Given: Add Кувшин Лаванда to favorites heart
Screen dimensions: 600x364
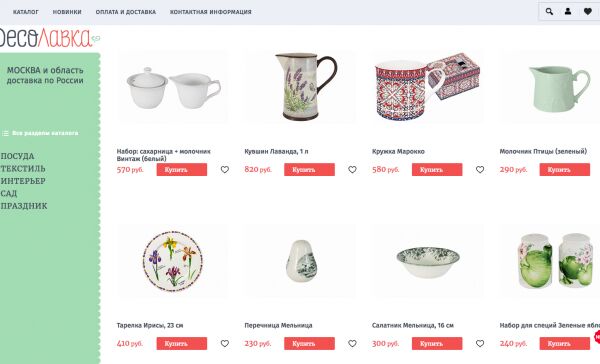Looking at the screenshot, I should pos(352,170).
